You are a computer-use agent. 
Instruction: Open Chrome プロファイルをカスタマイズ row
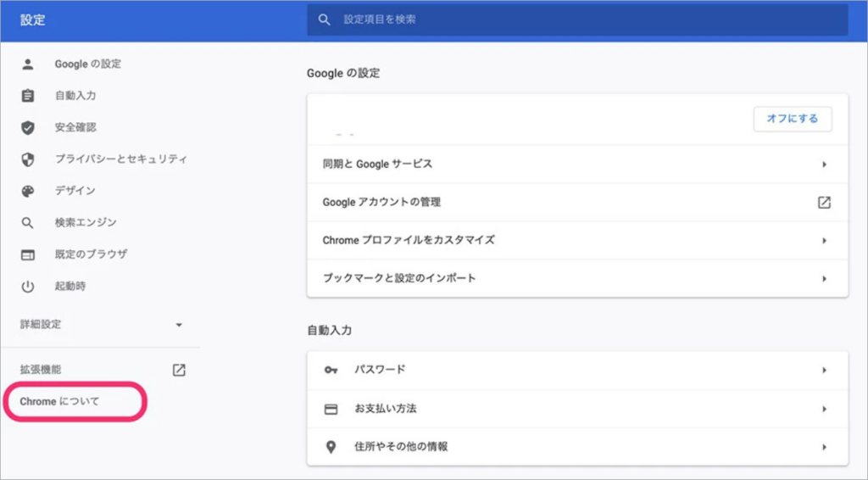[577, 241]
